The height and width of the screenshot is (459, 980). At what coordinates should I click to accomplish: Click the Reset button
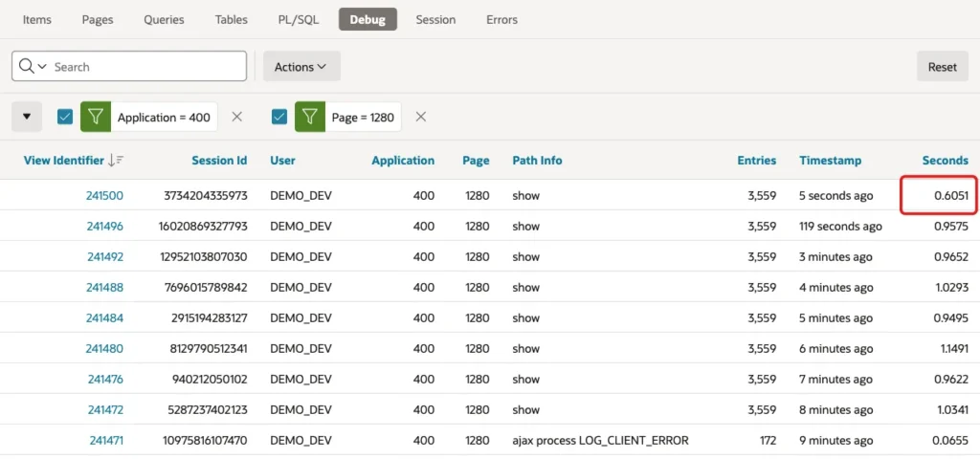(x=943, y=66)
